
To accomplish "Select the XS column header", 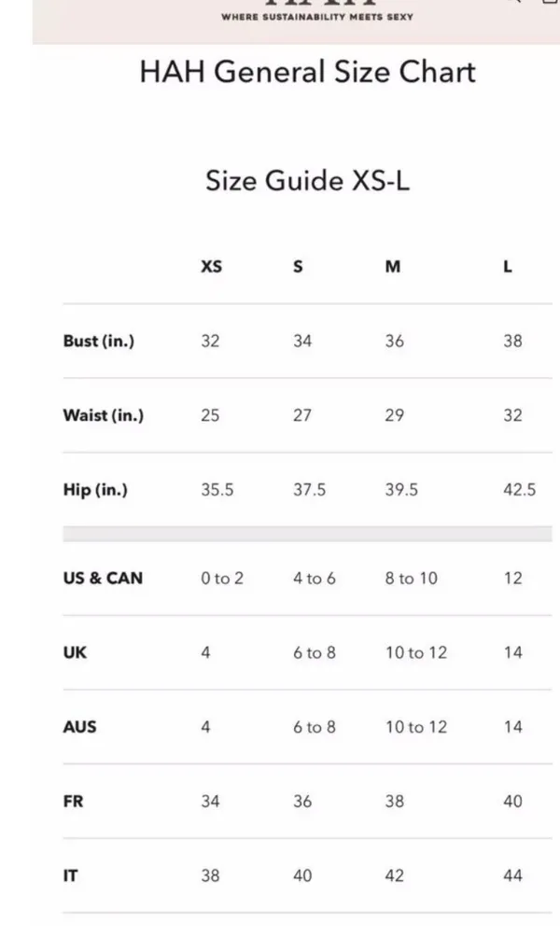I will (211, 266).
